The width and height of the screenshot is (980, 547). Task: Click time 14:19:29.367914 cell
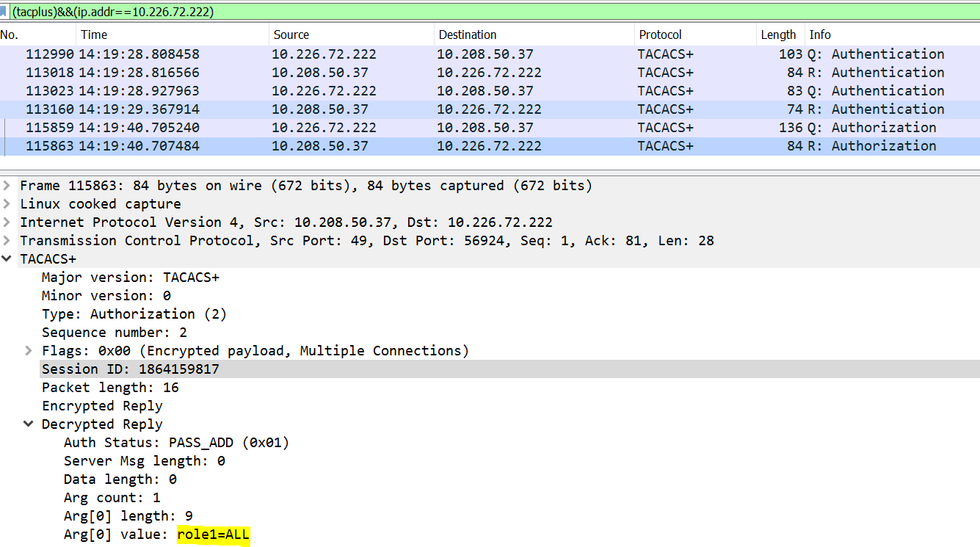(139, 109)
